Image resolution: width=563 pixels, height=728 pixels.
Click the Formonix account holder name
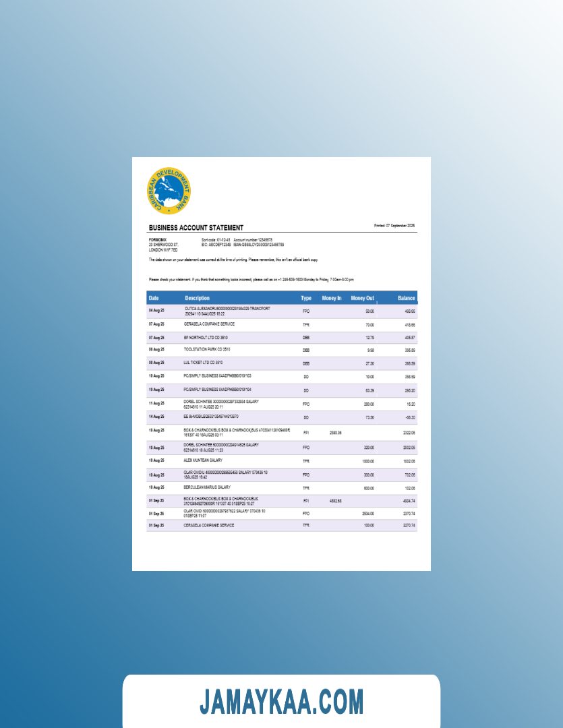[158, 239]
